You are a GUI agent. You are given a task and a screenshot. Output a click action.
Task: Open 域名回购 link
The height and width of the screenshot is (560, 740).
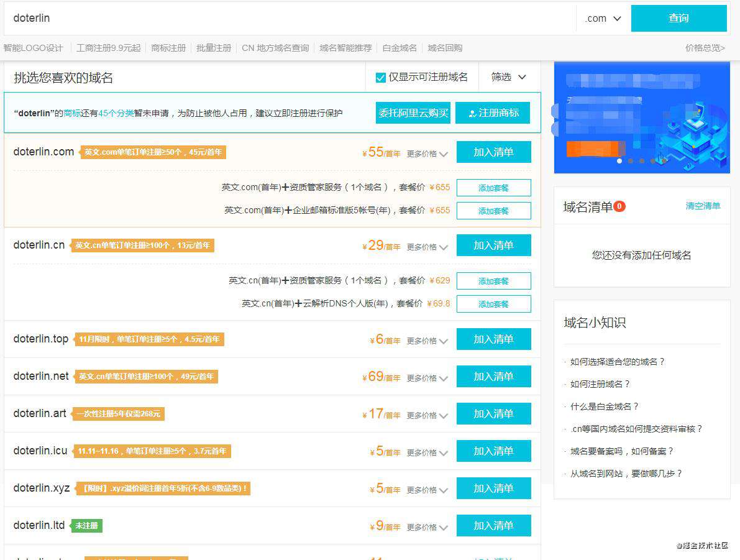(445, 48)
